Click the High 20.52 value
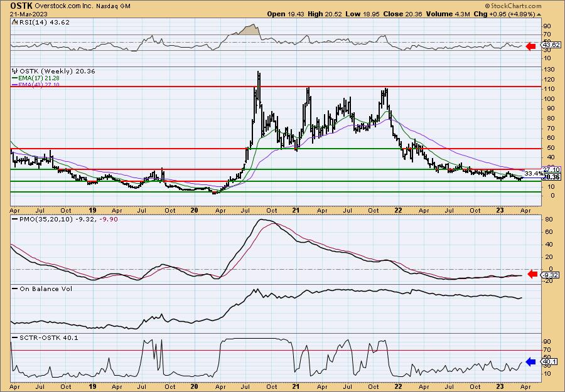This screenshot has width=565, height=392. (325, 14)
